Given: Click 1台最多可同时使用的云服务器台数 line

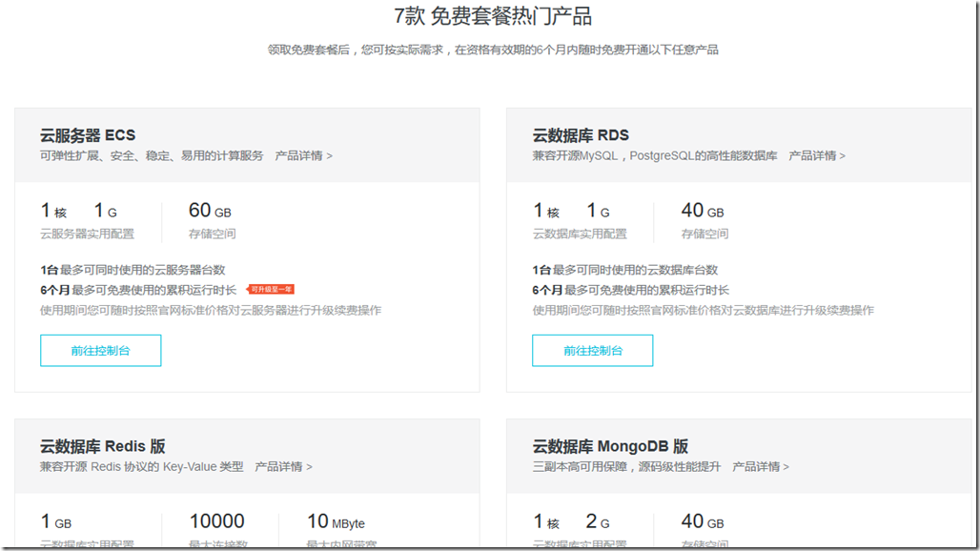Looking at the screenshot, I should [x=133, y=270].
